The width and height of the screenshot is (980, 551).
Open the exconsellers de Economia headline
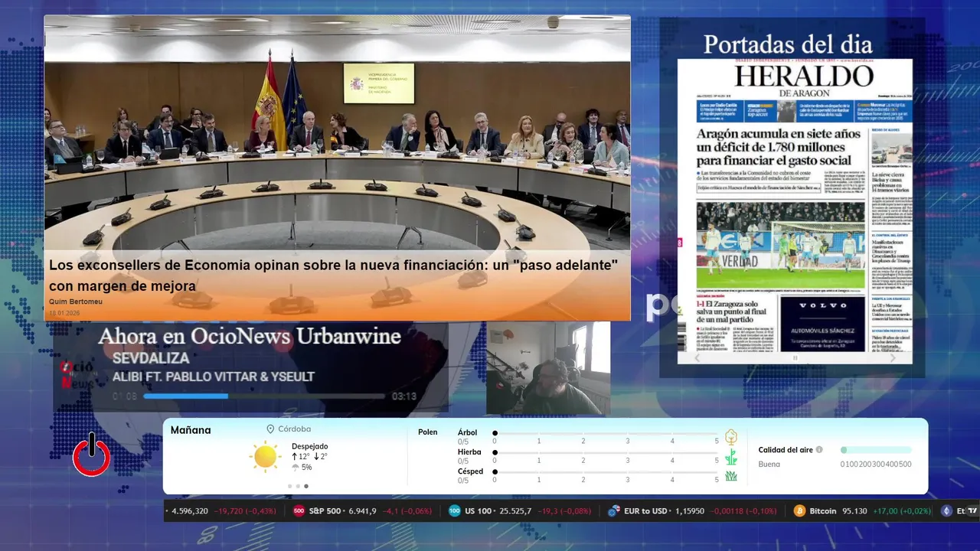coord(334,275)
